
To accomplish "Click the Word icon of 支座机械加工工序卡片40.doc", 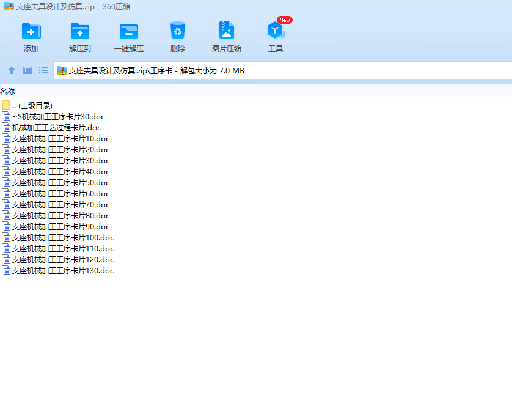I will tap(6, 172).
